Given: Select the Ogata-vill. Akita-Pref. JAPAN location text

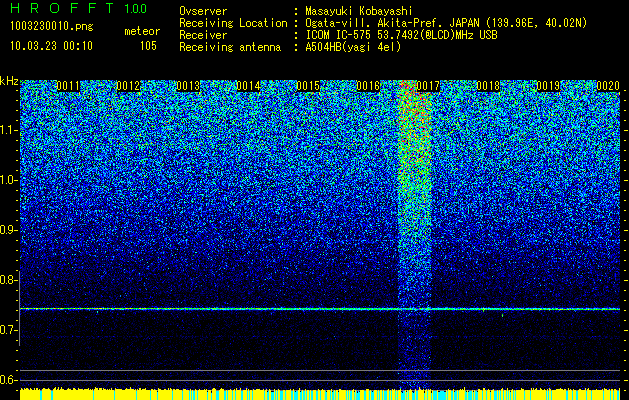Looking at the screenshot, I should 446,23.
